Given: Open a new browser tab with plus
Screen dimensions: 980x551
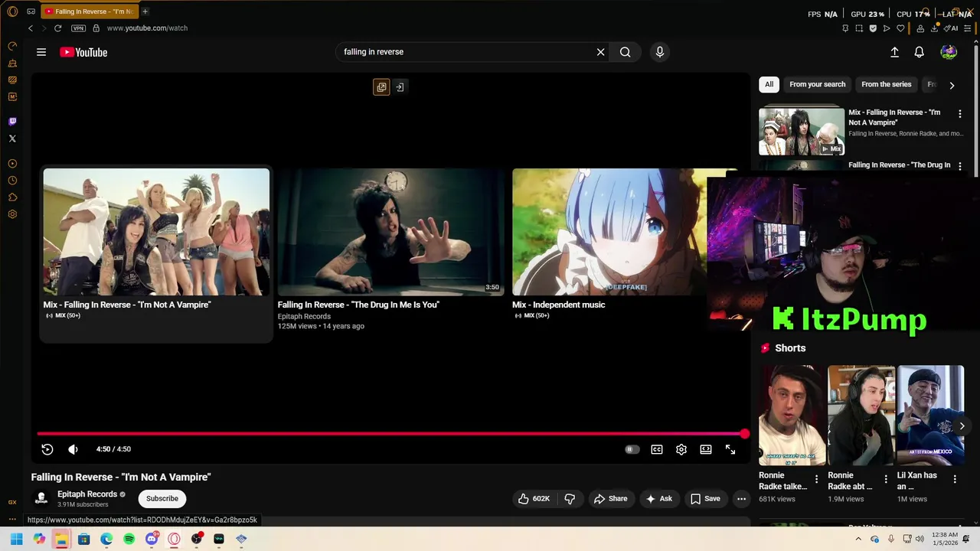Looking at the screenshot, I should coord(145,11).
